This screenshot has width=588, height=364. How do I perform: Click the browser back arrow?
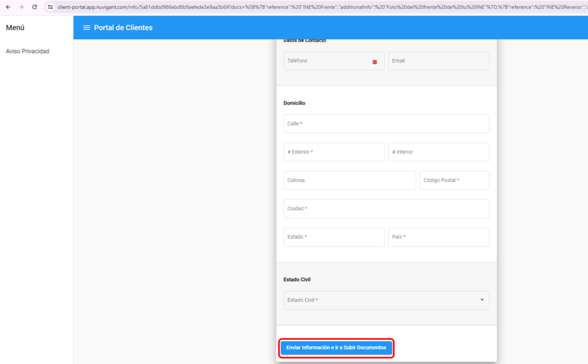tap(8, 7)
